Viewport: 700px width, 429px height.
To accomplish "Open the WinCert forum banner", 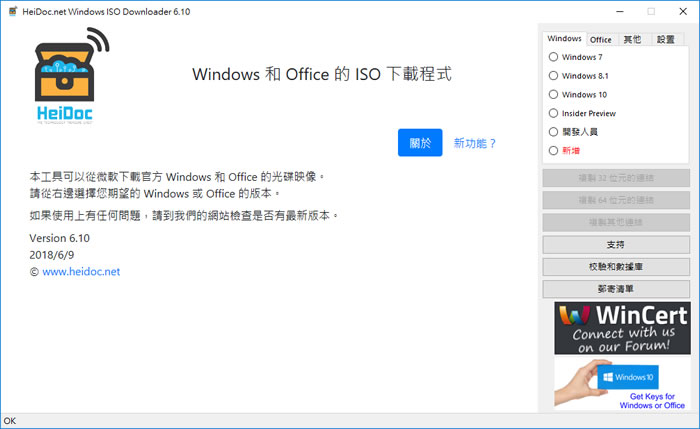I will tap(622, 328).
